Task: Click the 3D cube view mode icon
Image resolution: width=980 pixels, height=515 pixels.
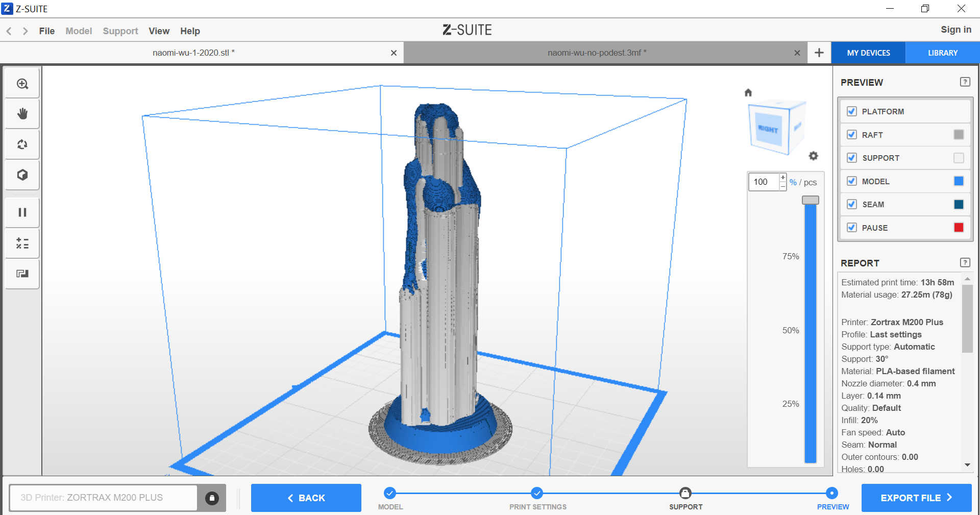Action: coord(22,175)
